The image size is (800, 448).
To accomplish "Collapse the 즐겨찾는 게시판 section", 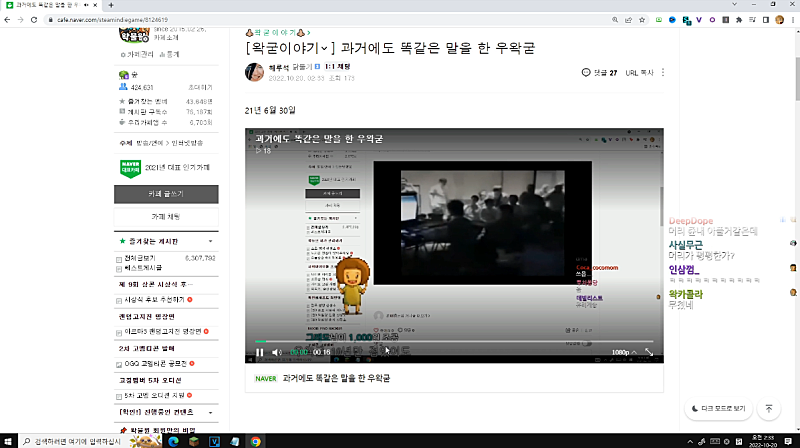I will (210, 241).
